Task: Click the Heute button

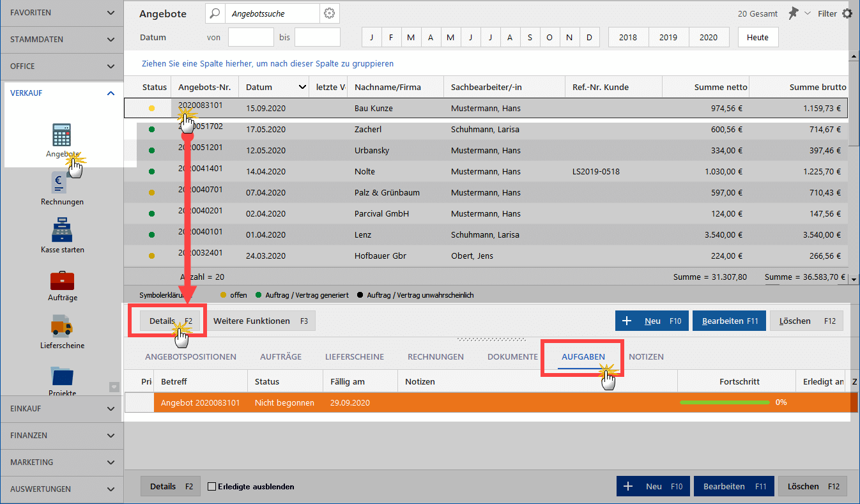Action: tap(758, 37)
